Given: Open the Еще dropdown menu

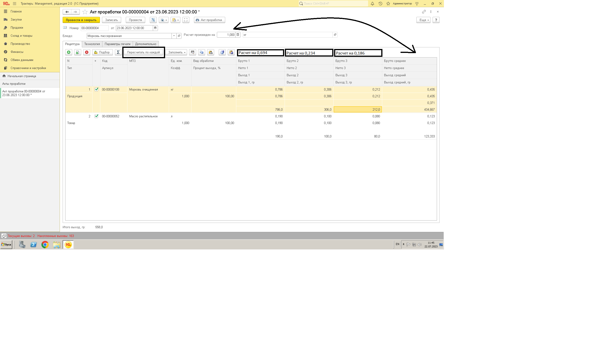Looking at the screenshot, I should (x=423, y=20).
